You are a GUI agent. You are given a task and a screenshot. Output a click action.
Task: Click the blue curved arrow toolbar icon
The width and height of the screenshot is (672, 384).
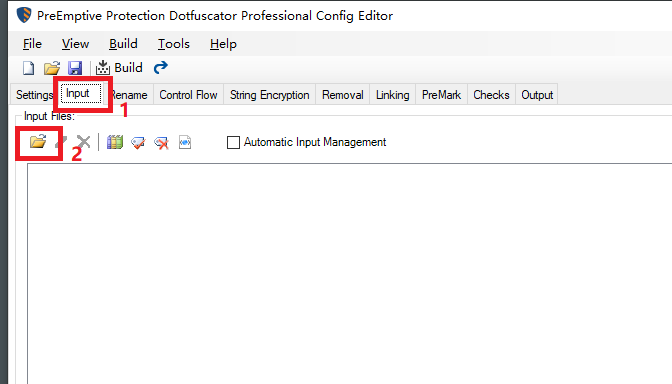(x=161, y=67)
